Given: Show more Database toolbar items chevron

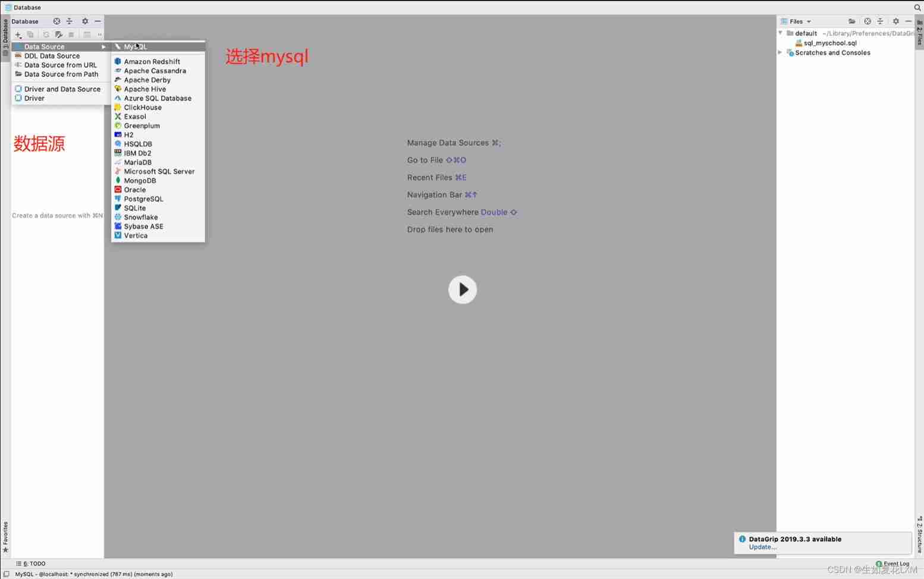Looking at the screenshot, I should (99, 34).
